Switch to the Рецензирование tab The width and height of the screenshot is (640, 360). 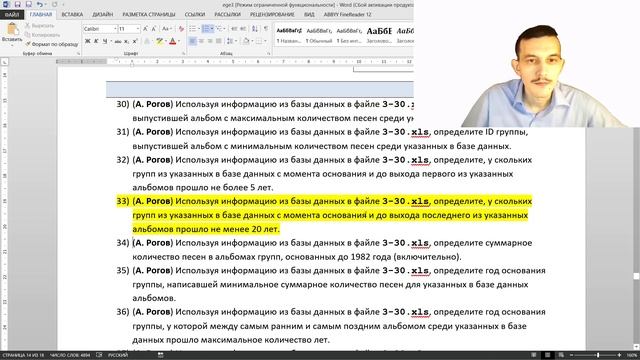coord(272,15)
